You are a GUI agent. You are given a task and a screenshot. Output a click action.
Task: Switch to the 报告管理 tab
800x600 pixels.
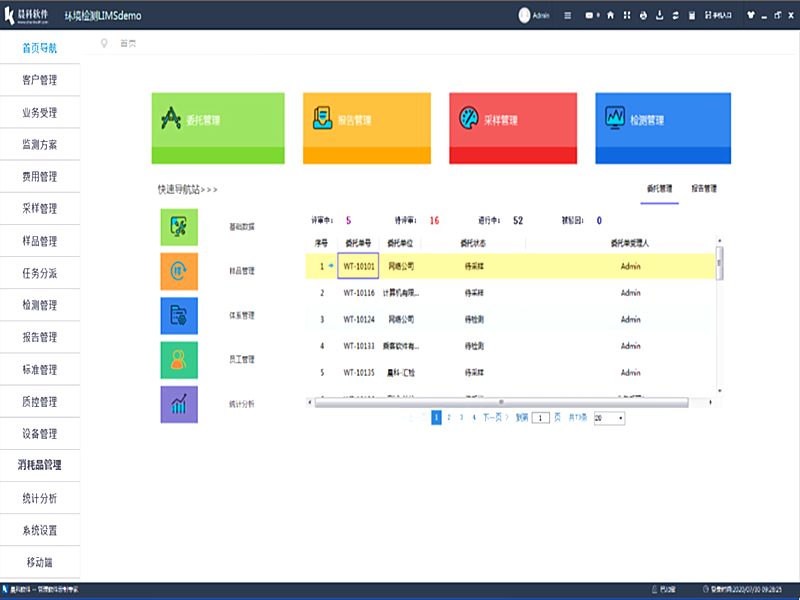(x=703, y=188)
